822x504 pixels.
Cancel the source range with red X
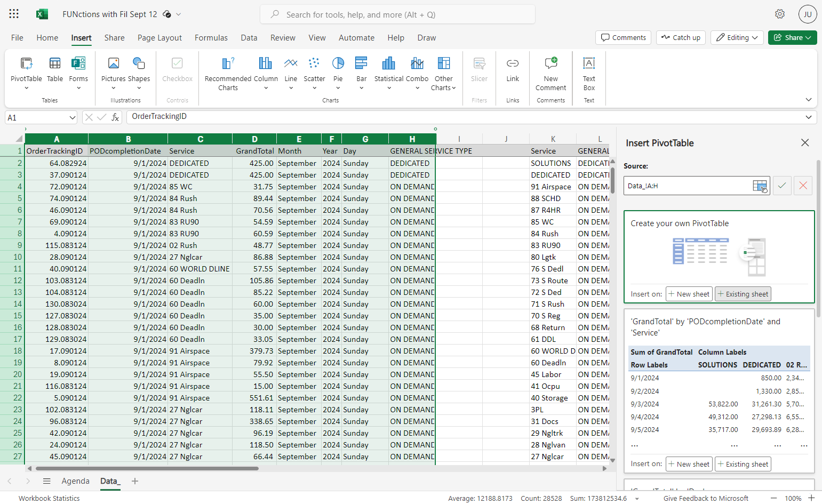pyautogui.click(x=803, y=186)
